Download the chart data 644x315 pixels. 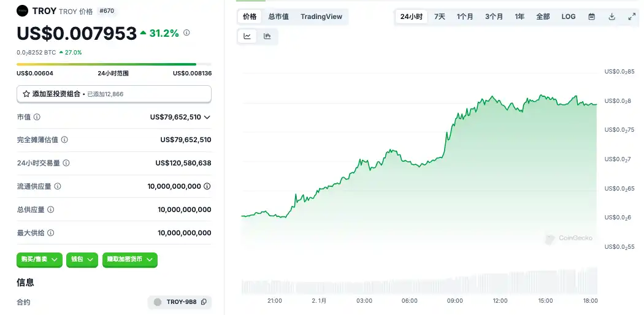click(x=611, y=17)
